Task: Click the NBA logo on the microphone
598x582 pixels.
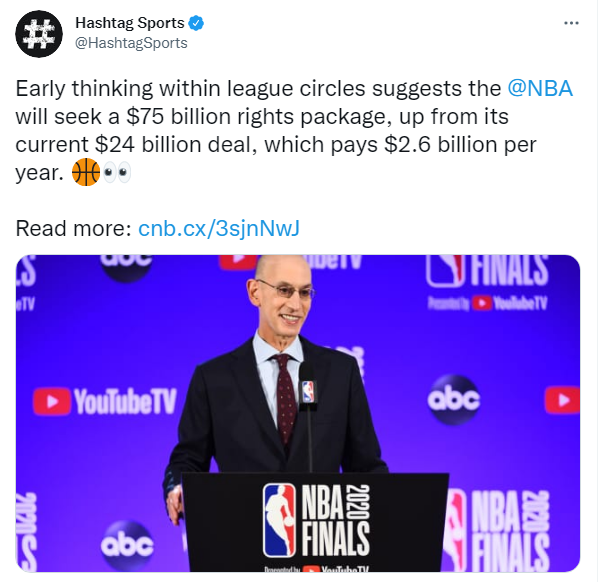Action: (x=308, y=392)
